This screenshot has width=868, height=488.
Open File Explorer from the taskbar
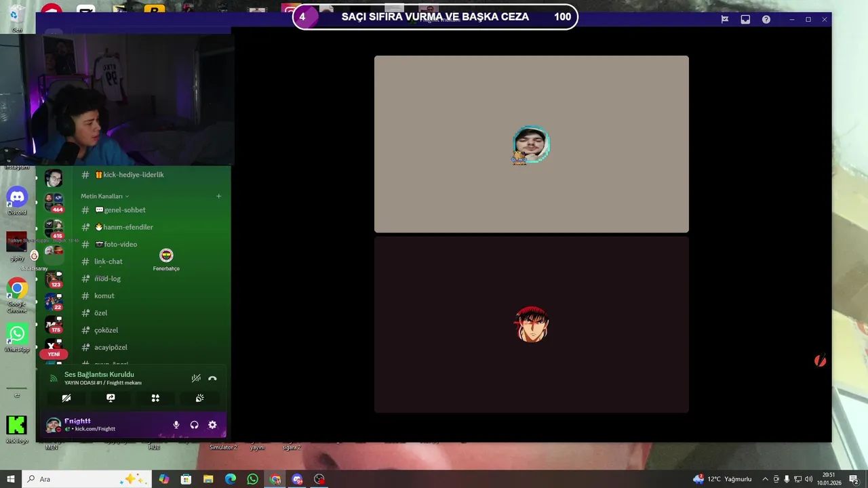[208, 479]
